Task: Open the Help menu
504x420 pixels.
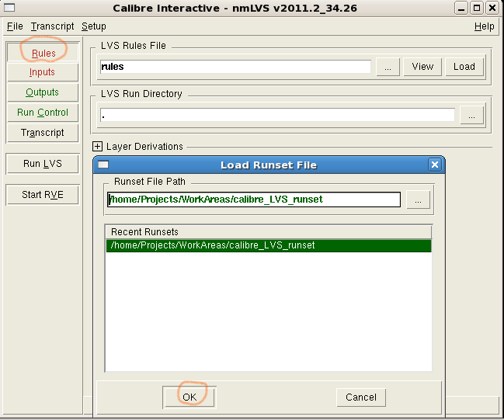Action: (484, 26)
